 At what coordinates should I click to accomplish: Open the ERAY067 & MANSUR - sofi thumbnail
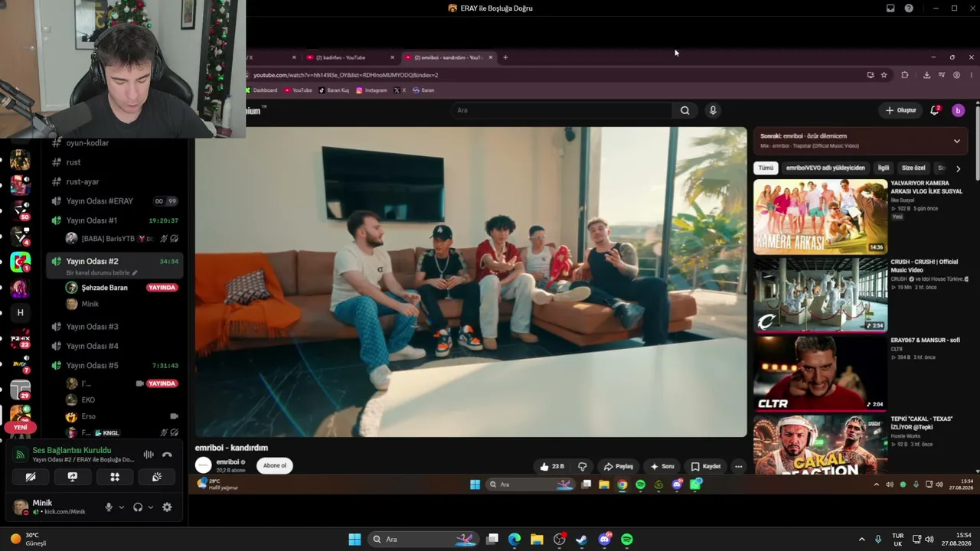coord(820,374)
